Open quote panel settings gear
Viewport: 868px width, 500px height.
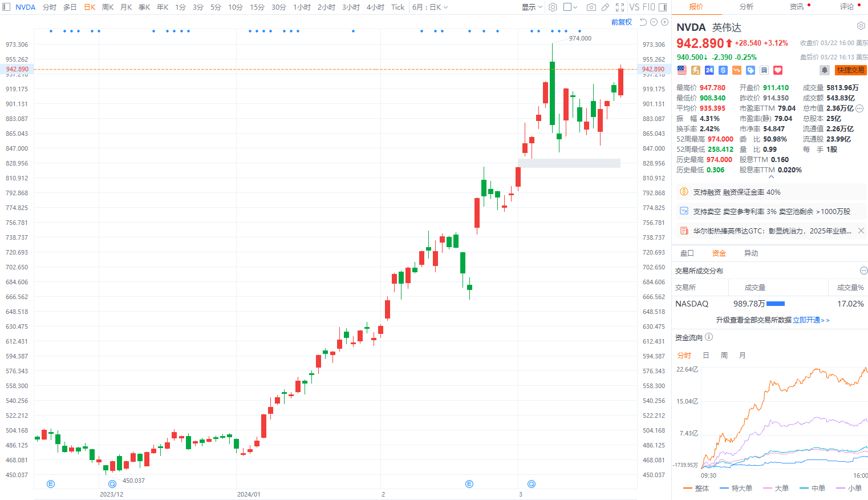[x=861, y=26]
